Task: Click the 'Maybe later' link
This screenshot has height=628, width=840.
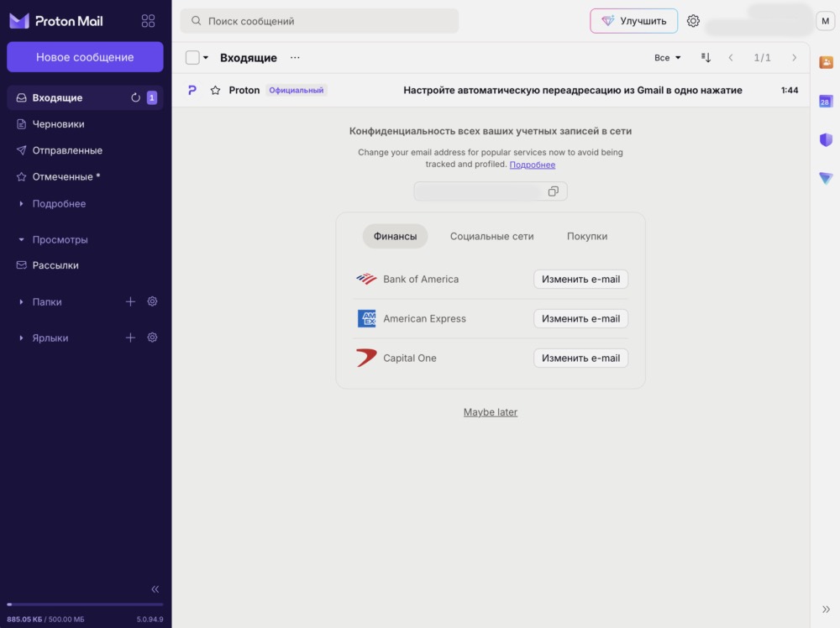Action: pyautogui.click(x=491, y=411)
